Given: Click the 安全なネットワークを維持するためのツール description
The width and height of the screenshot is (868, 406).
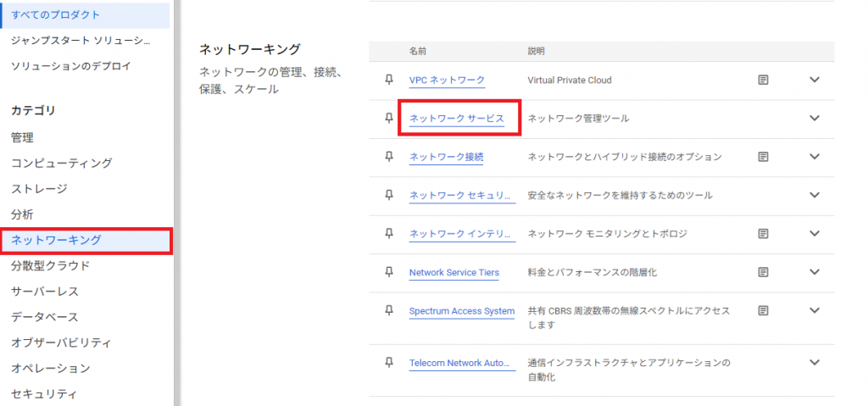Looking at the screenshot, I should coord(620,196).
